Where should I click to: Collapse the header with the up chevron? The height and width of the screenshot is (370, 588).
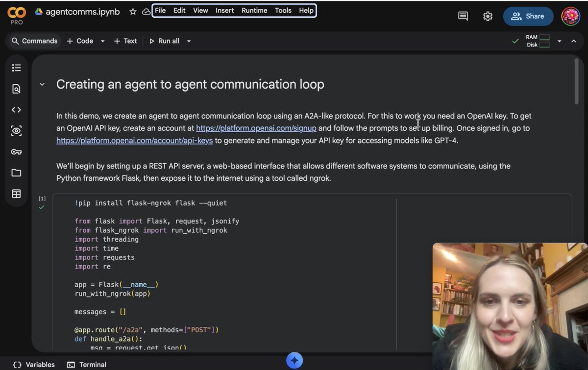574,41
